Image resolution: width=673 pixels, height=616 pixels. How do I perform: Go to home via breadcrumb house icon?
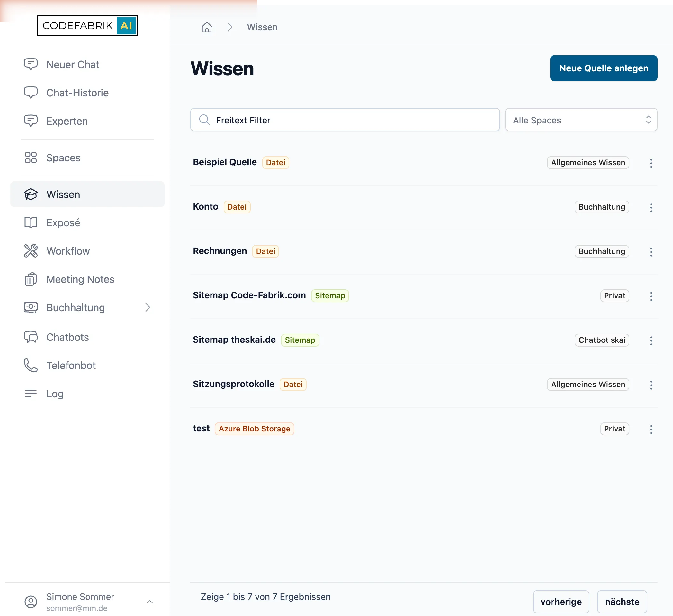(207, 27)
